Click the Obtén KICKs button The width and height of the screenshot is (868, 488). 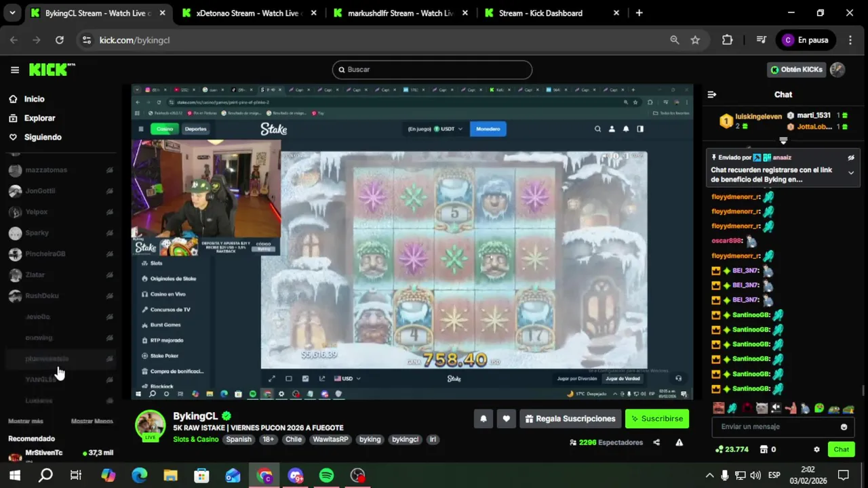(x=797, y=70)
